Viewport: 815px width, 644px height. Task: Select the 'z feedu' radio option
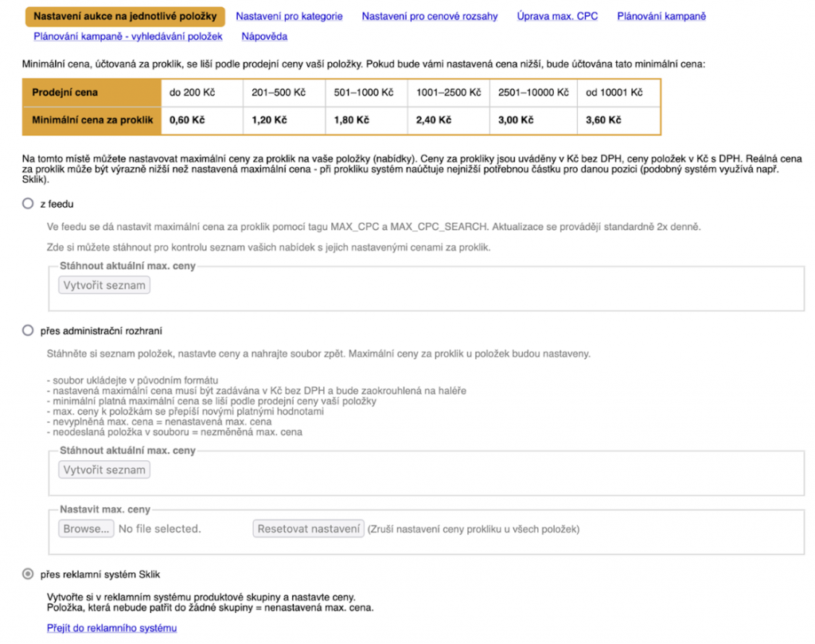pos(28,203)
